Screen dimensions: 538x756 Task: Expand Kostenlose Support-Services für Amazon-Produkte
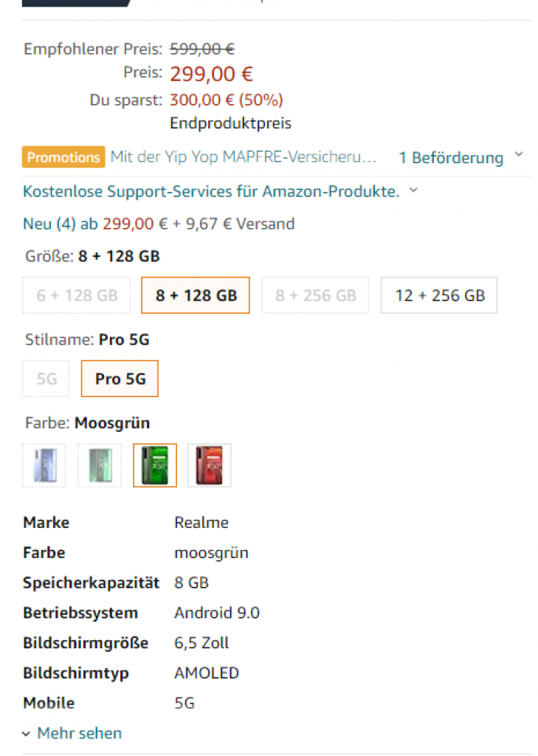click(211, 192)
